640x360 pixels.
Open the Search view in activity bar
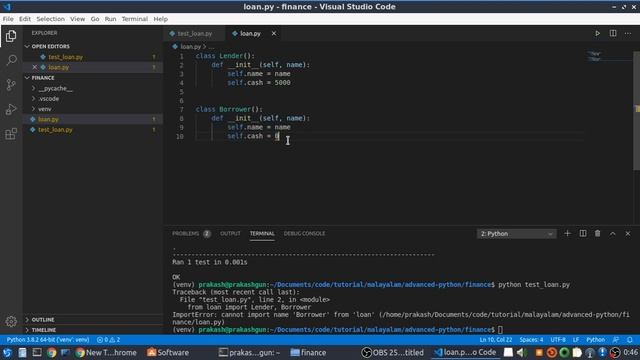11,60
